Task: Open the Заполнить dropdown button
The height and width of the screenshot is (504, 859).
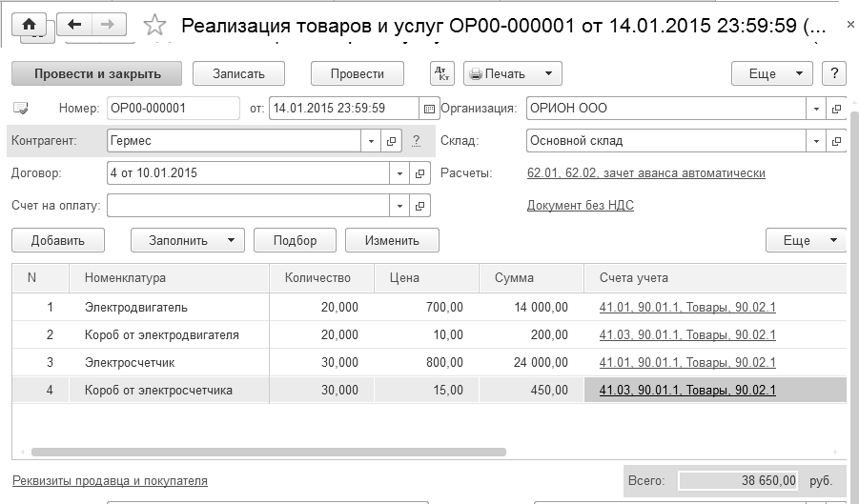Action: (188, 240)
